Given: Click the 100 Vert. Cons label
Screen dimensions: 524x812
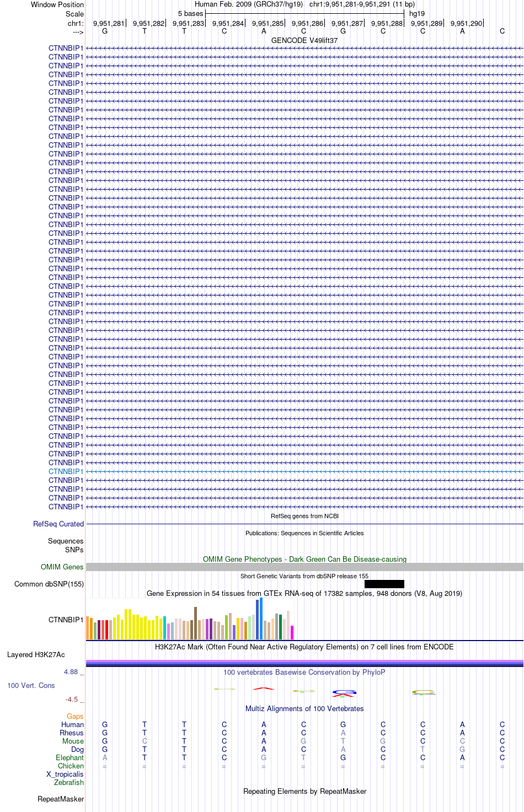Looking at the screenshot, I should [x=31, y=686].
